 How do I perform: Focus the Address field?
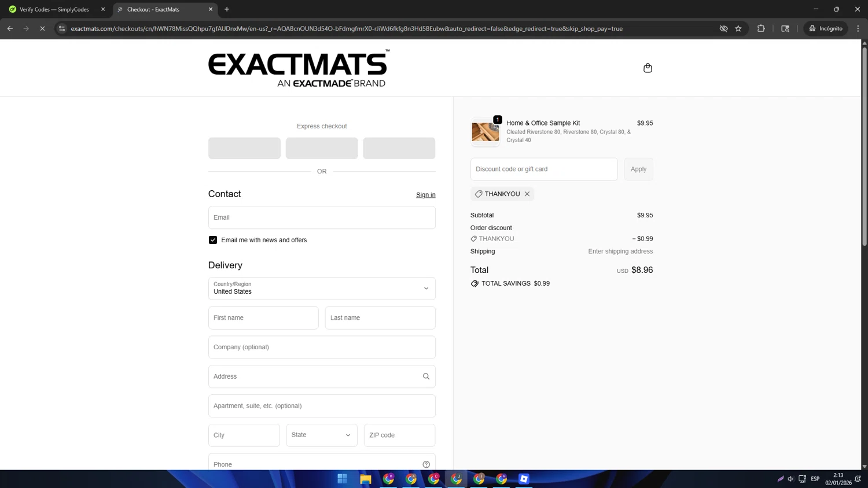click(322, 376)
